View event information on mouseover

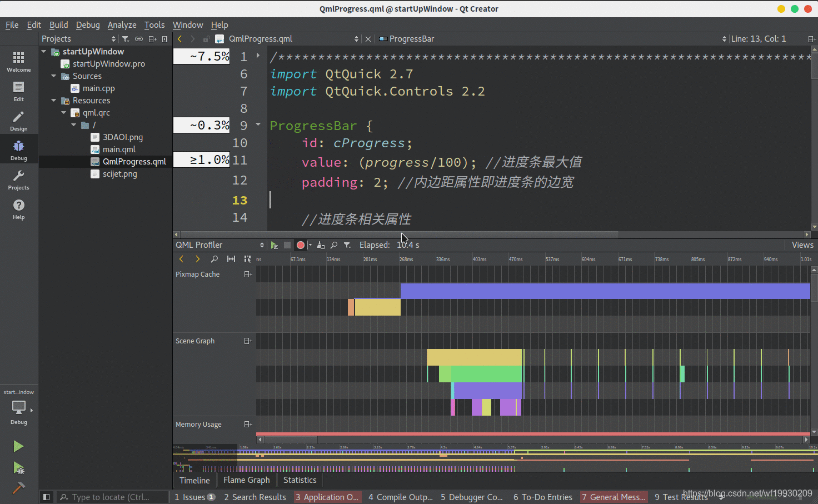click(x=247, y=259)
